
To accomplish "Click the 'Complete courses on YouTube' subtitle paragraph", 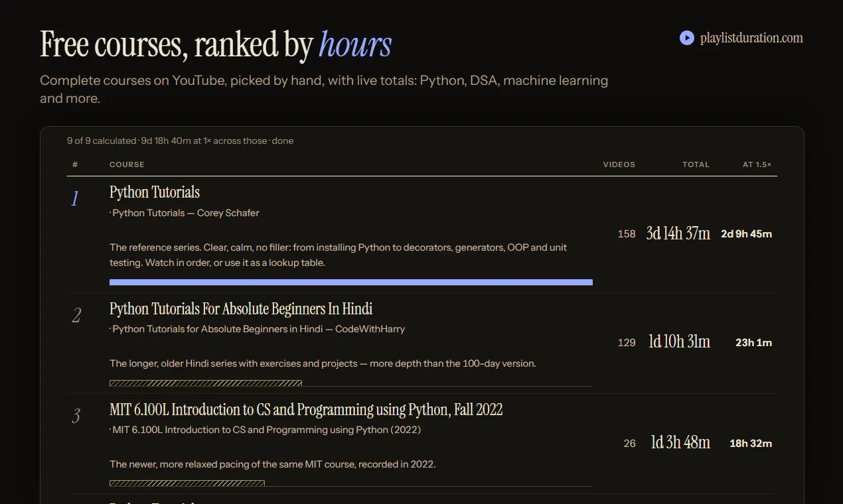I will (x=324, y=90).
